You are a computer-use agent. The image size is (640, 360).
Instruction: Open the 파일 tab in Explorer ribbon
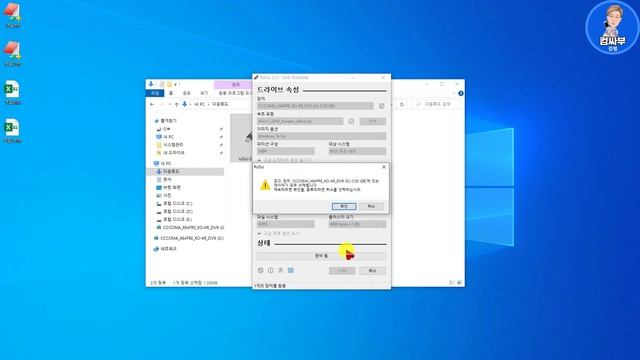tap(155, 93)
